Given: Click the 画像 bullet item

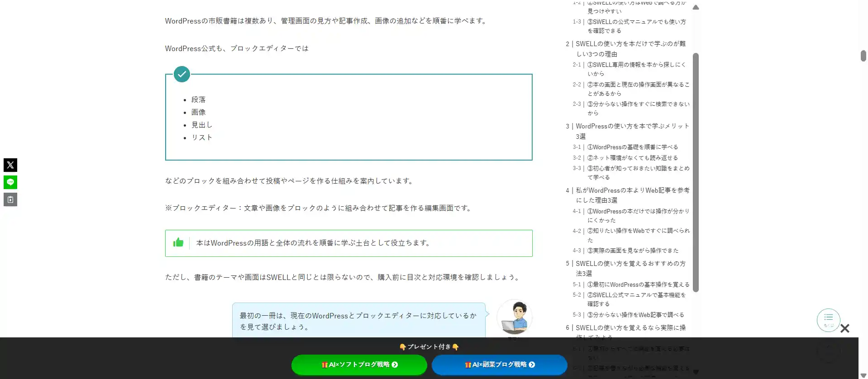Looking at the screenshot, I should [x=198, y=112].
